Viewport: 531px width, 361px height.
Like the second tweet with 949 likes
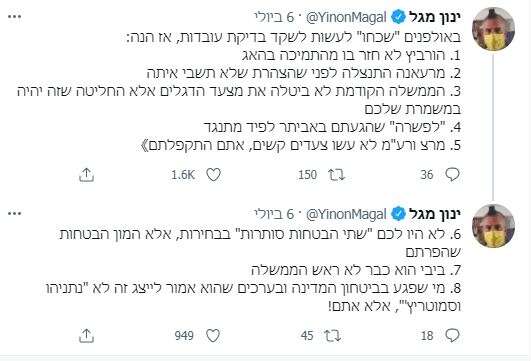point(213,336)
